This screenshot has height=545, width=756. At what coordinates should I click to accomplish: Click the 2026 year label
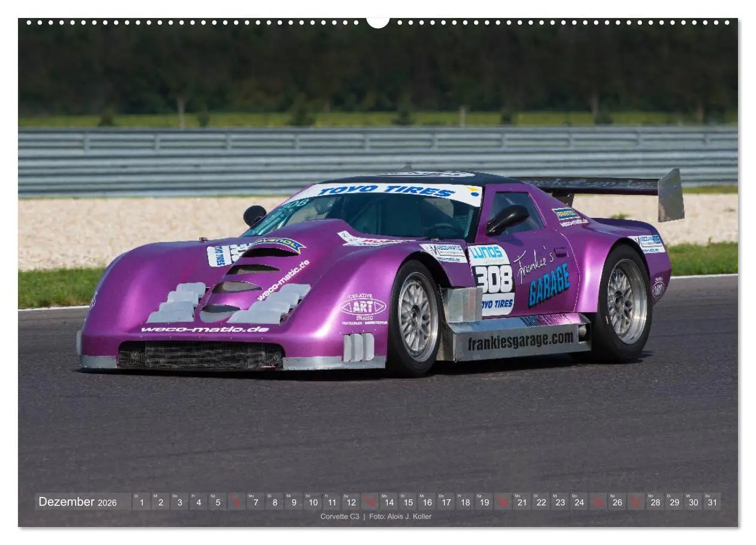click(x=107, y=502)
